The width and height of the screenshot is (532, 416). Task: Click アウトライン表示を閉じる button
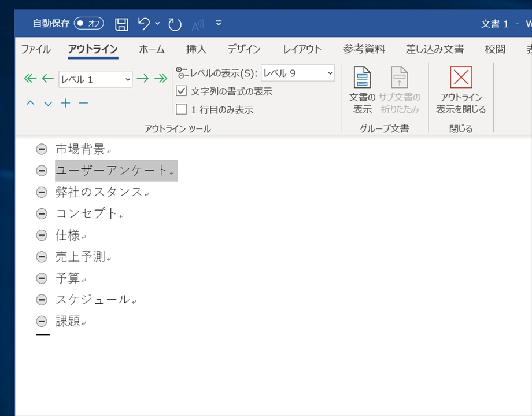point(461,90)
